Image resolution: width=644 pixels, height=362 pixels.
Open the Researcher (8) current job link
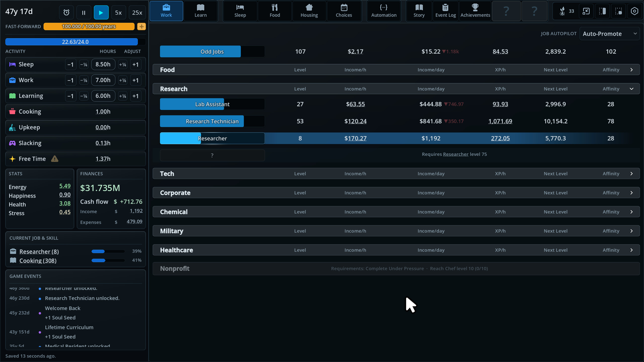39,251
